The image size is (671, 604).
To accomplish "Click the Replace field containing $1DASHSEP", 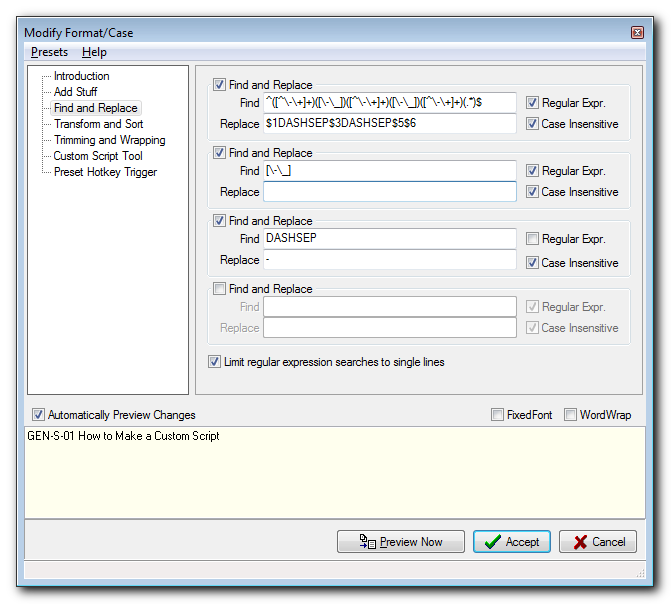I will 389,124.
